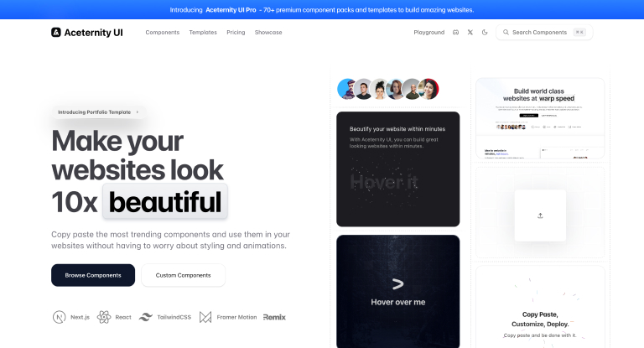Click the React label text
The height and width of the screenshot is (348, 644).
pyautogui.click(x=123, y=317)
